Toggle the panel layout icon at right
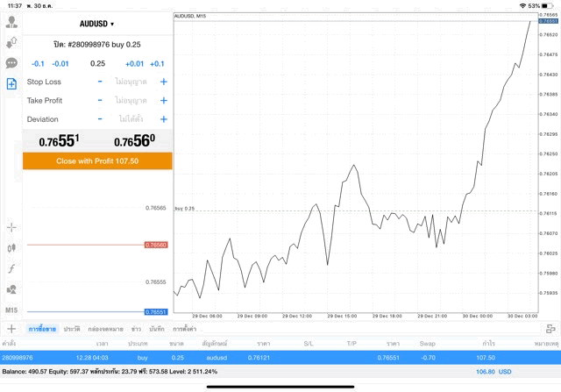The height and width of the screenshot is (392, 561). 550,329
